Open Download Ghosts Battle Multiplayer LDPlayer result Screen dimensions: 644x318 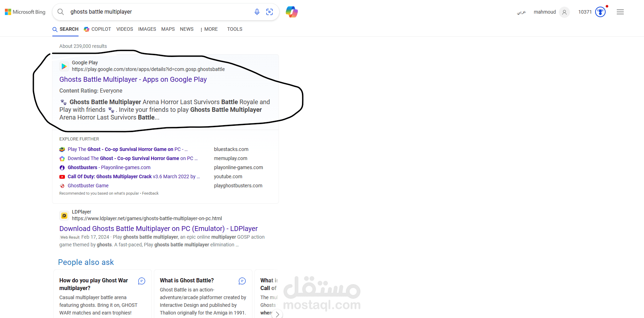[158, 229]
